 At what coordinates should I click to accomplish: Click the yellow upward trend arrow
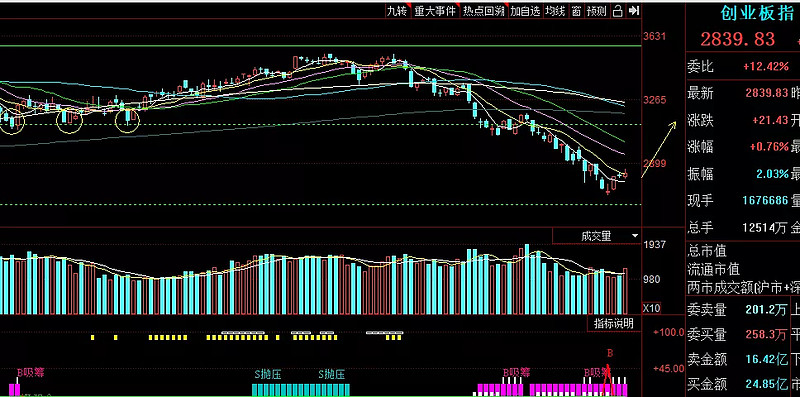659,149
